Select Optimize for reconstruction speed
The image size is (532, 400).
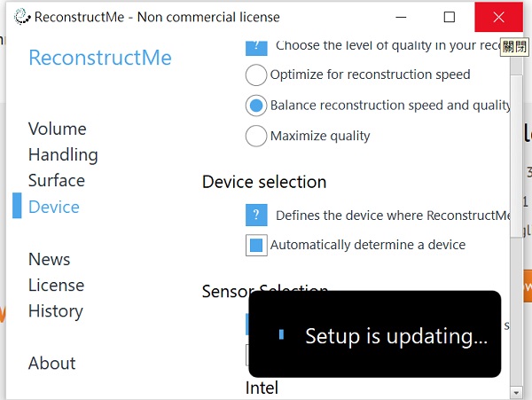(256, 75)
